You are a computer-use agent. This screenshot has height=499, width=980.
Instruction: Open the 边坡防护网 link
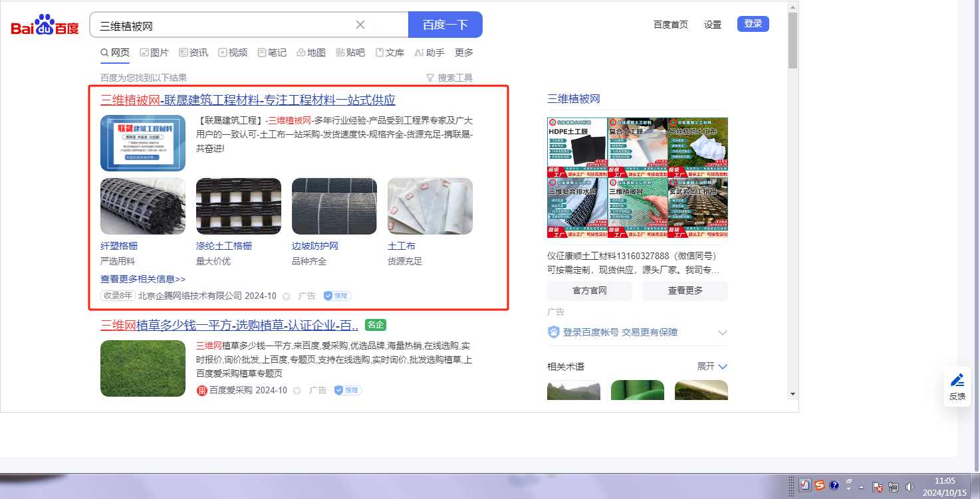pos(315,246)
